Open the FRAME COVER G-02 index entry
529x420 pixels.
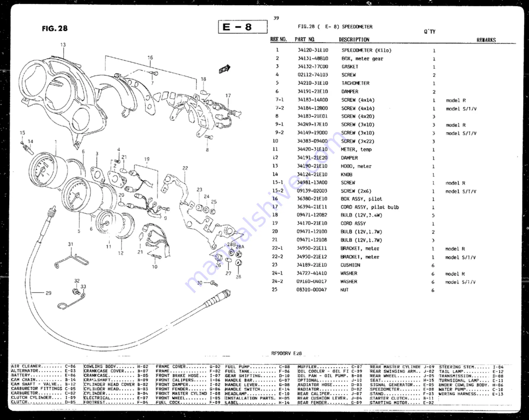(x=188, y=367)
